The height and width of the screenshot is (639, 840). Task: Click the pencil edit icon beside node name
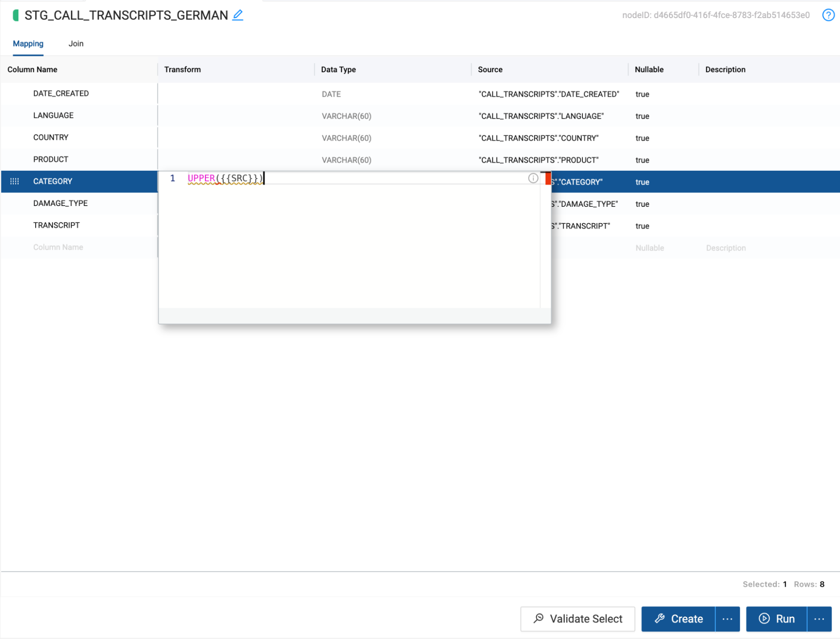(238, 15)
